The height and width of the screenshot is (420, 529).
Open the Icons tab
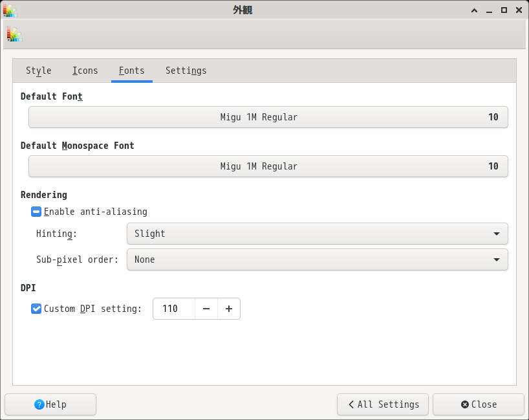pos(85,71)
